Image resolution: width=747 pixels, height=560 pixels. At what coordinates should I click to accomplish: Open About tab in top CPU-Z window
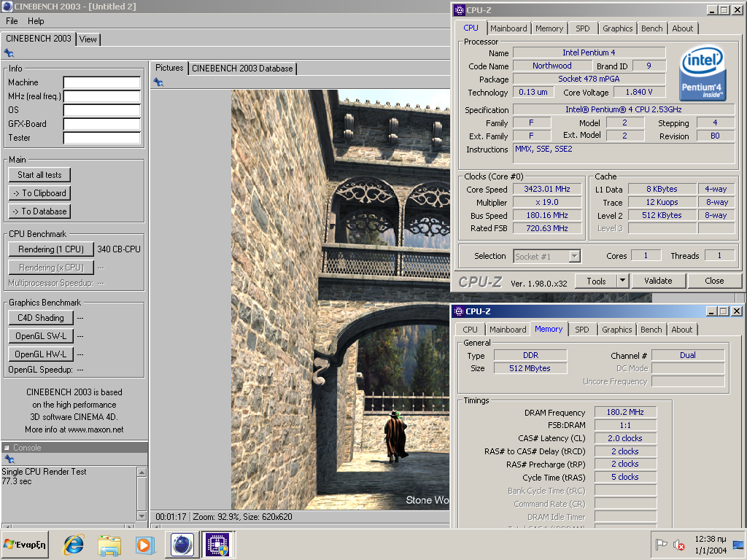point(682,28)
